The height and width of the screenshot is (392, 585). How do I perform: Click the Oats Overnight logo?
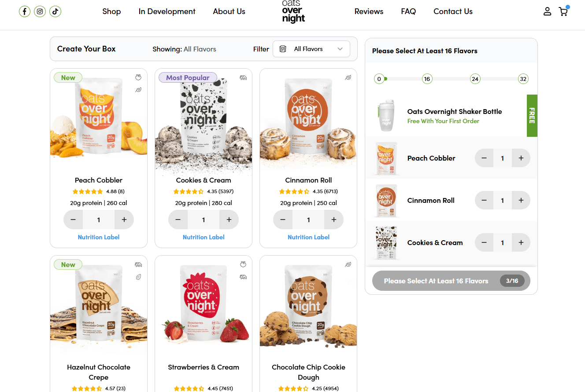[293, 12]
